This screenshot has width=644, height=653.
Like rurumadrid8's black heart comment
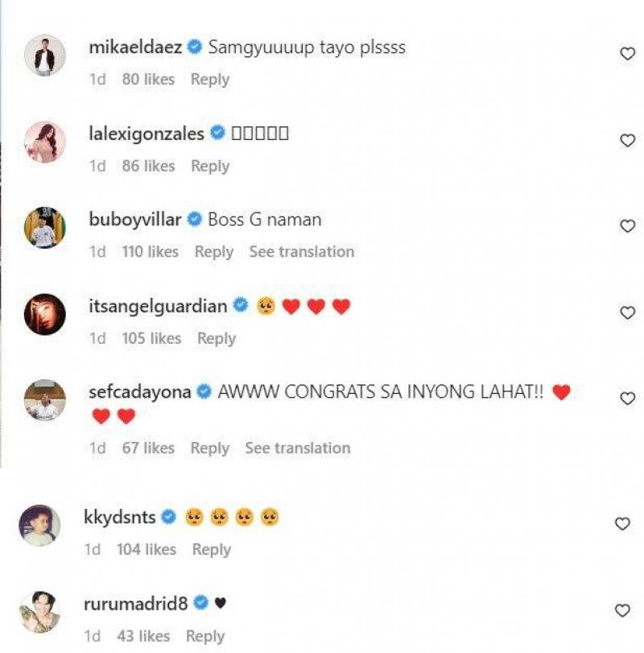pyautogui.click(x=622, y=610)
